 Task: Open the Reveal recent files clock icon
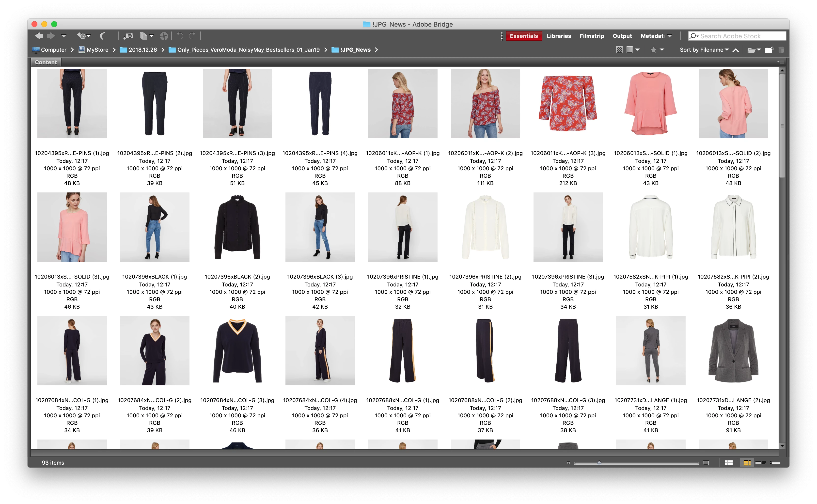(x=82, y=36)
